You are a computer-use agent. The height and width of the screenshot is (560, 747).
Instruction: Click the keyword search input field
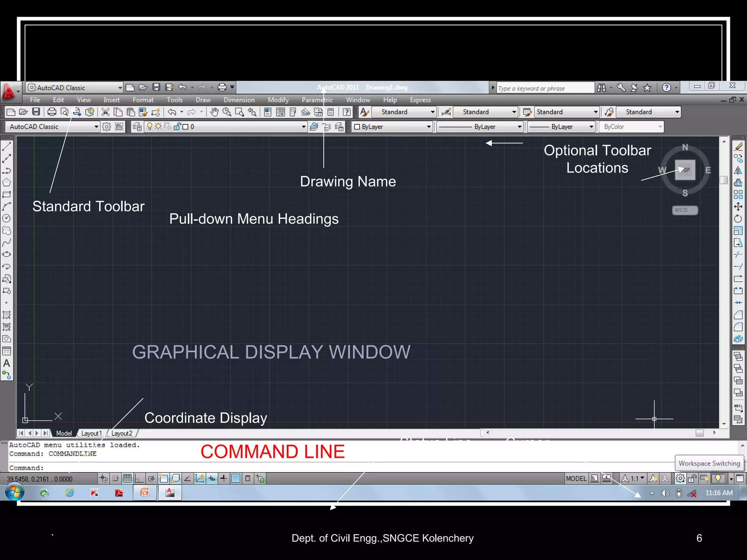click(x=545, y=88)
